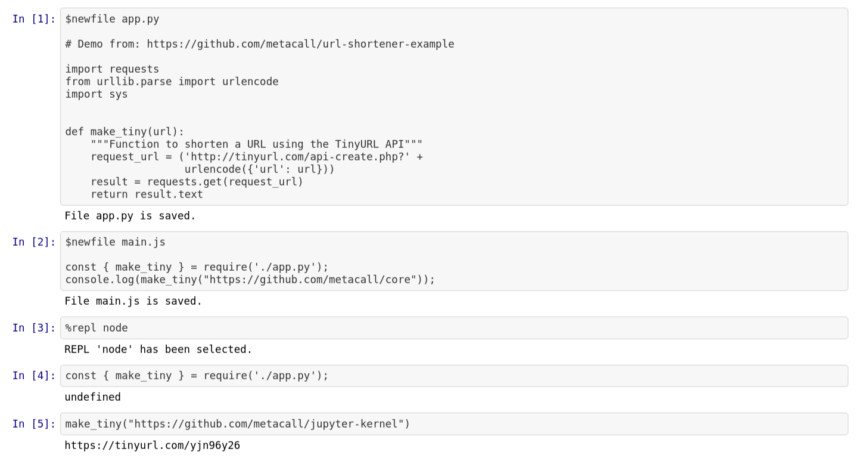Click 'File main.js is saved.' output text
The width and height of the screenshot is (868, 461).
tap(133, 301)
